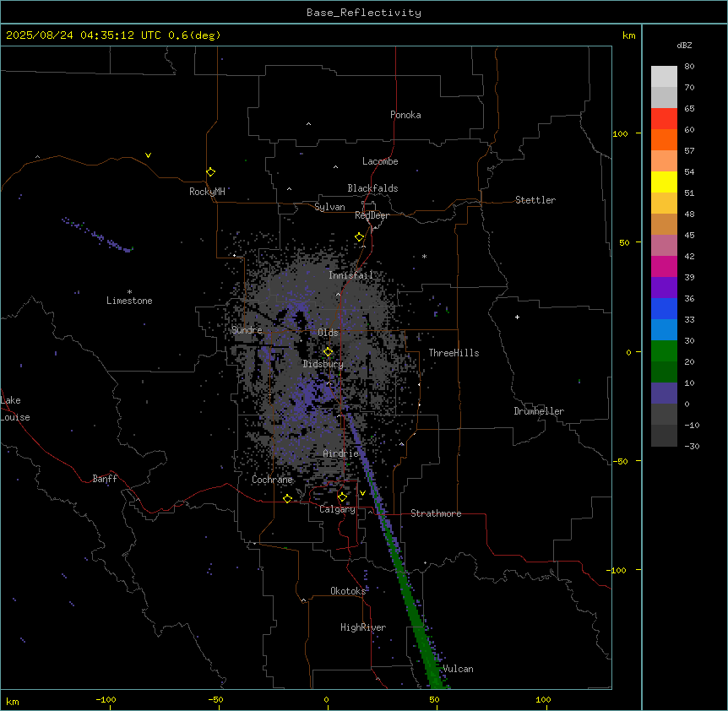728x711 pixels.
Task: Select the green 20-30 dBZ legend band
Action: (x=664, y=351)
